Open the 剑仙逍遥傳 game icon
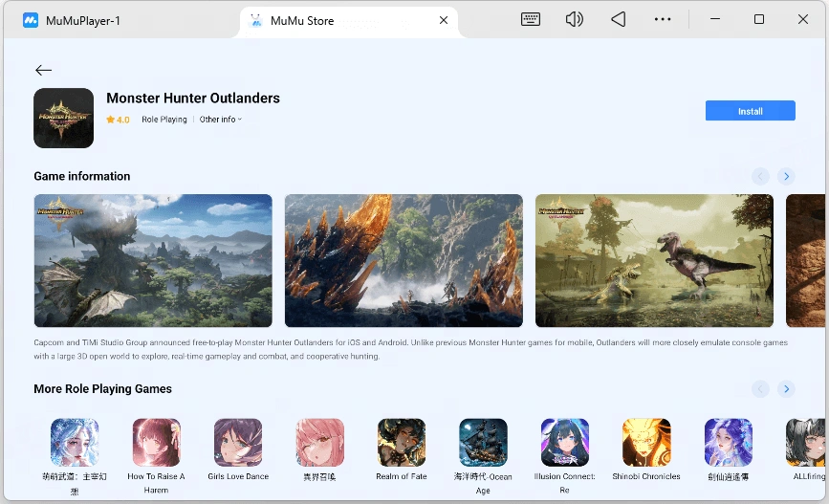Screen dimensions: 829x504 point(728,443)
